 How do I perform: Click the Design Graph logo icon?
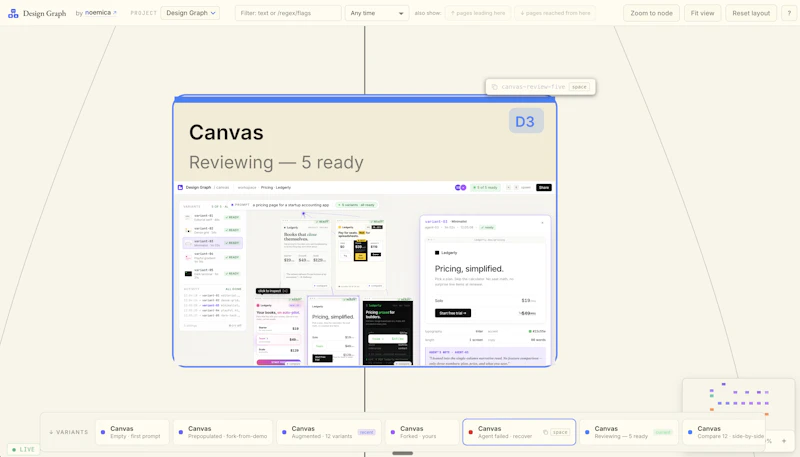click(13, 13)
